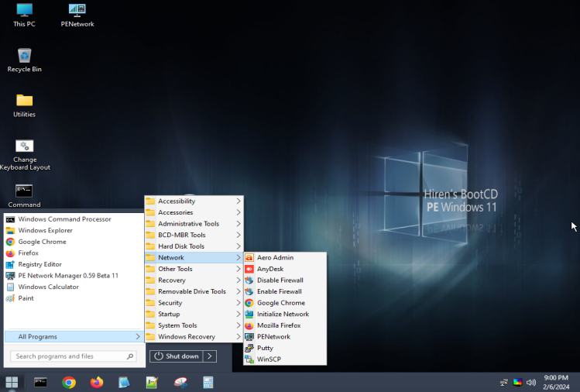Viewport: 580px width, 392px height.
Task: Launch AnyDesk from Network submenu
Action: (x=285, y=269)
